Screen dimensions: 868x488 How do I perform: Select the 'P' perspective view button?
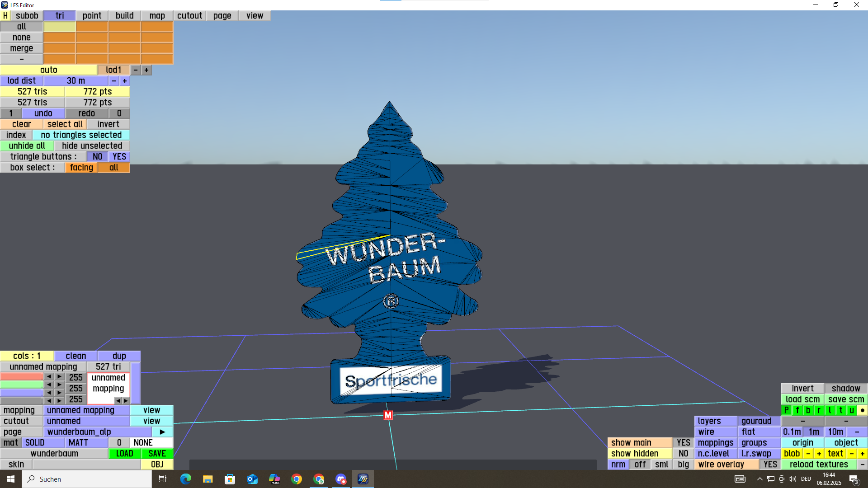coord(787,410)
